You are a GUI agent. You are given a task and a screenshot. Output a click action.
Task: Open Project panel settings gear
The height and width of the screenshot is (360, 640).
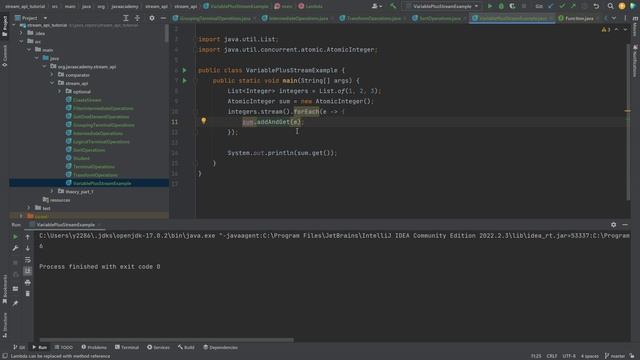click(152, 18)
